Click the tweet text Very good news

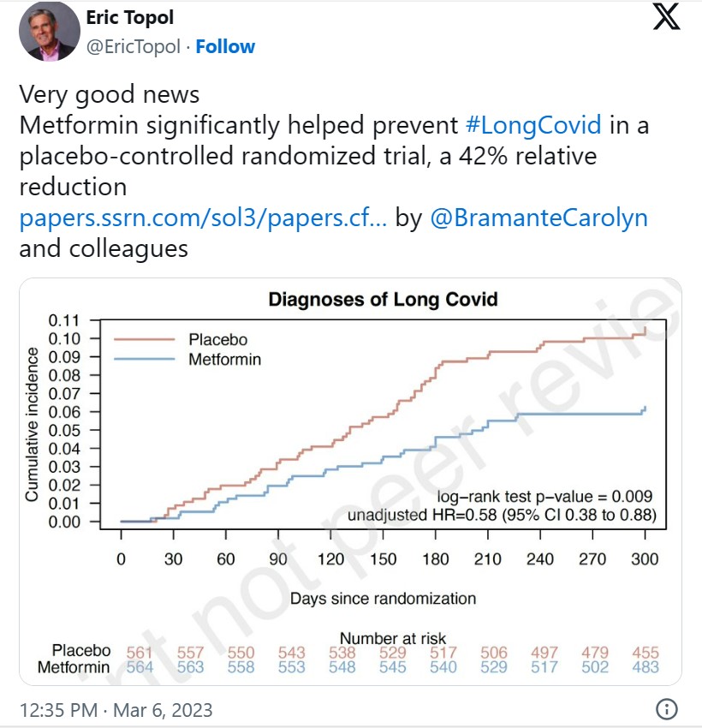point(110,93)
